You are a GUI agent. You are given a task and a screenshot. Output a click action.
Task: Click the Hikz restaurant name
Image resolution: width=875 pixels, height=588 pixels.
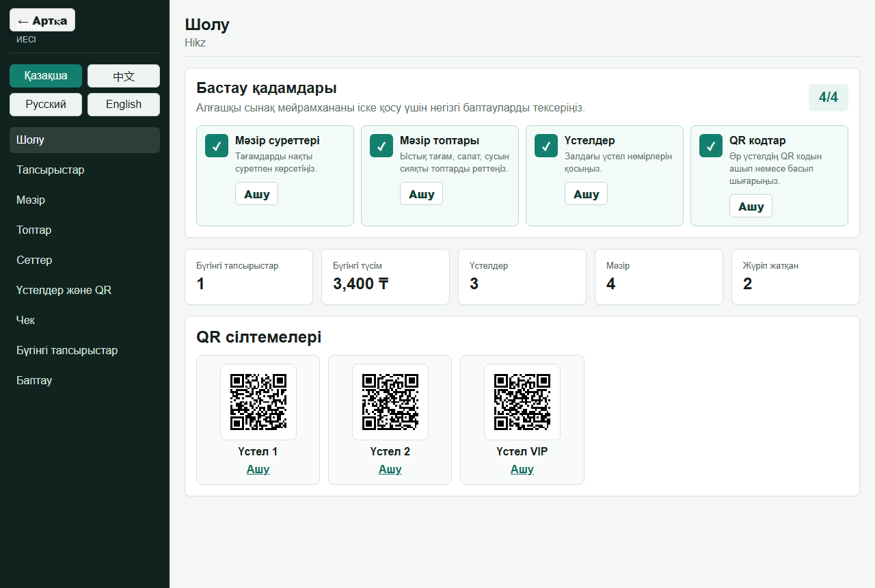[x=196, y=42]
